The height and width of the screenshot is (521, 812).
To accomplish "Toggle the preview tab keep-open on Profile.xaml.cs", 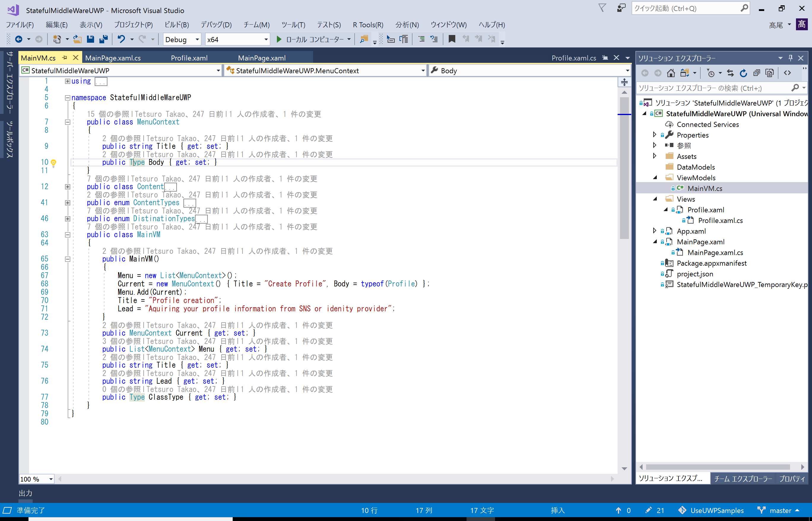I will (605, 58).
